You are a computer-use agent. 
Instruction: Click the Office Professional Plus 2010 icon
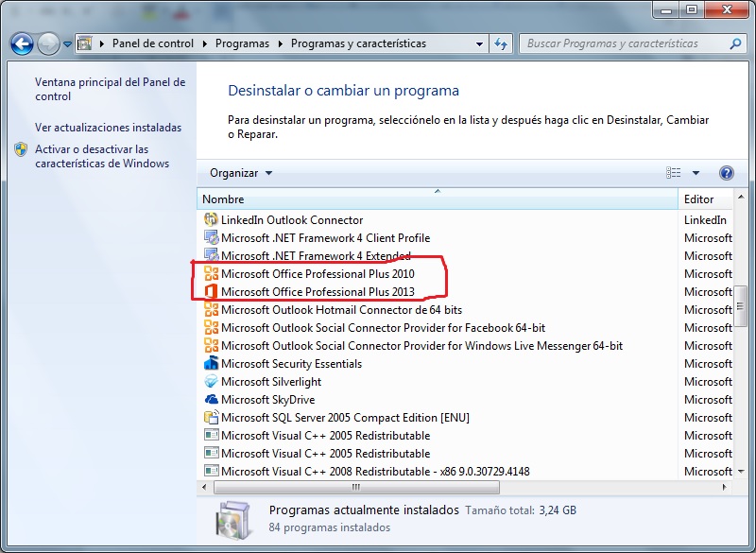211,273
